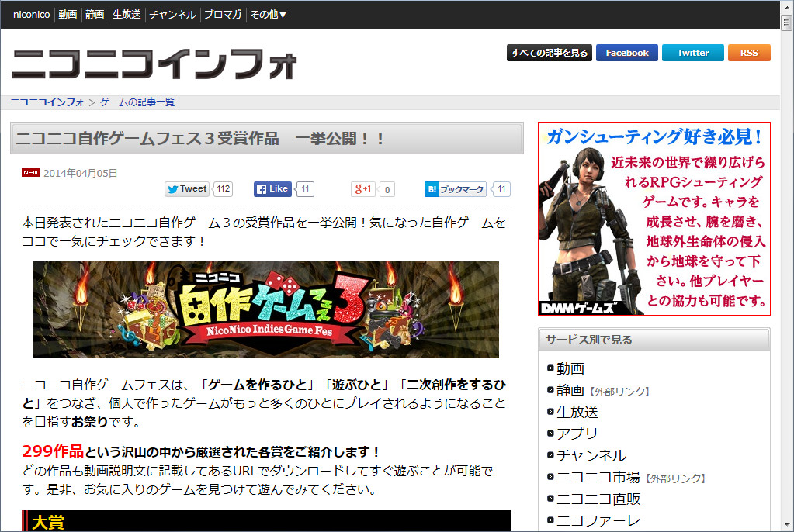
Task: Open the ニコニコ直販 sidebar link
Action: tap(598, 499)
